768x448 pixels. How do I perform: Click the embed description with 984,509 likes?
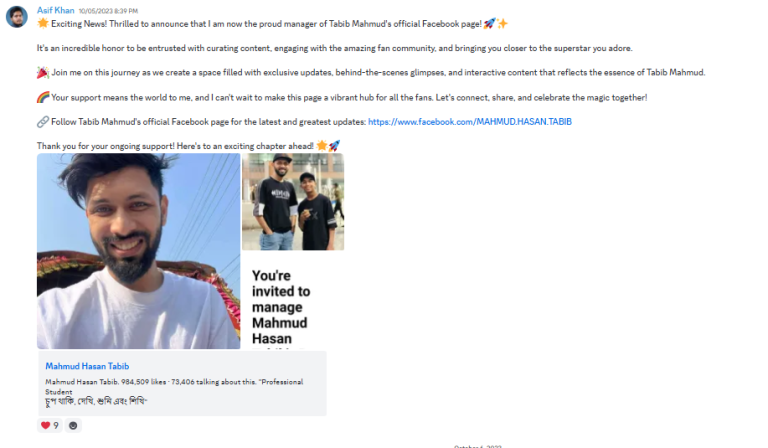tap(174, 386)
